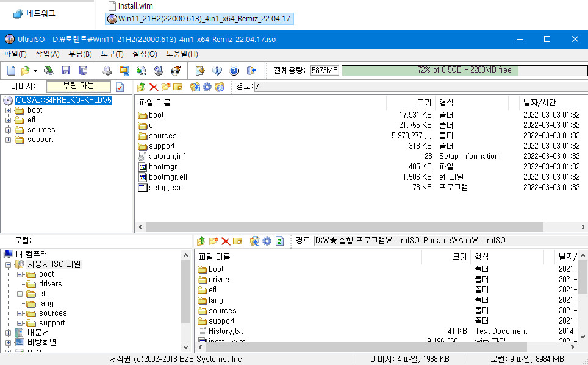Select the drivers folder in the local tree
588x365 pixels.
click(x=50, y=284)
